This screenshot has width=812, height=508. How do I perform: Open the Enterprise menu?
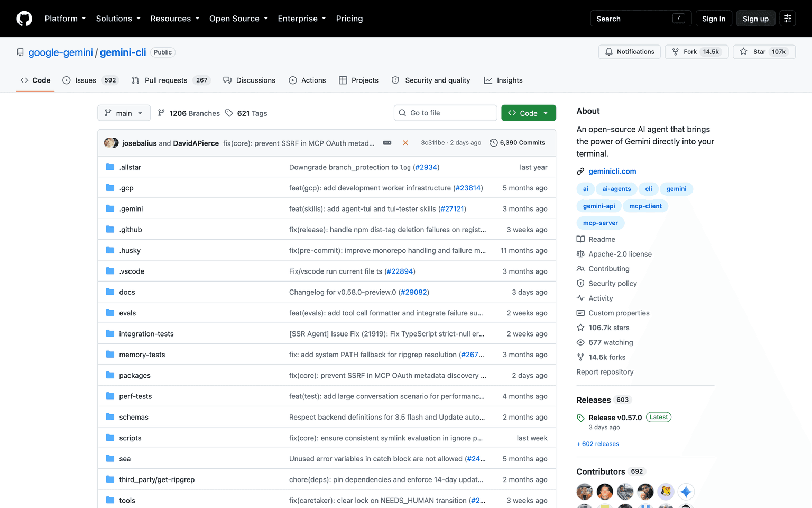click(301, 19)
